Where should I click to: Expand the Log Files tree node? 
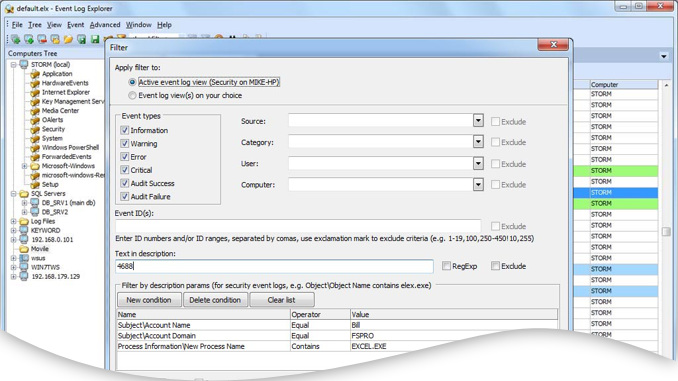(14, 221)
